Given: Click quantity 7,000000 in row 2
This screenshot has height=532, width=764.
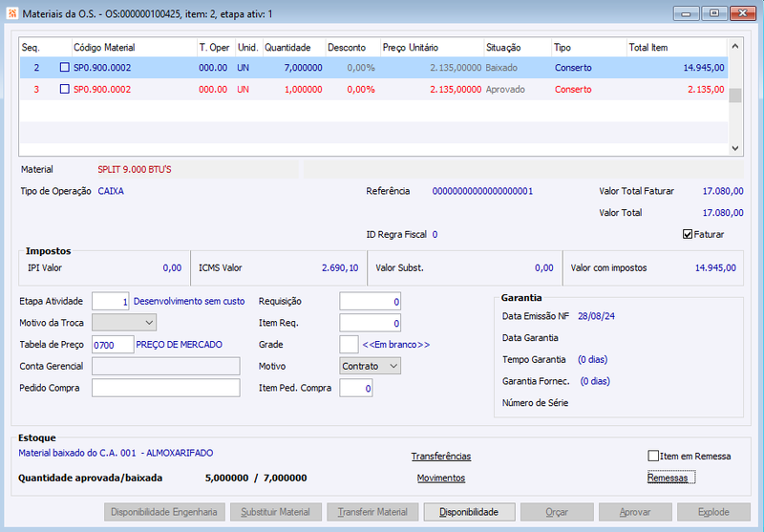Looking at the screenshot, I should tap(303, 67).
